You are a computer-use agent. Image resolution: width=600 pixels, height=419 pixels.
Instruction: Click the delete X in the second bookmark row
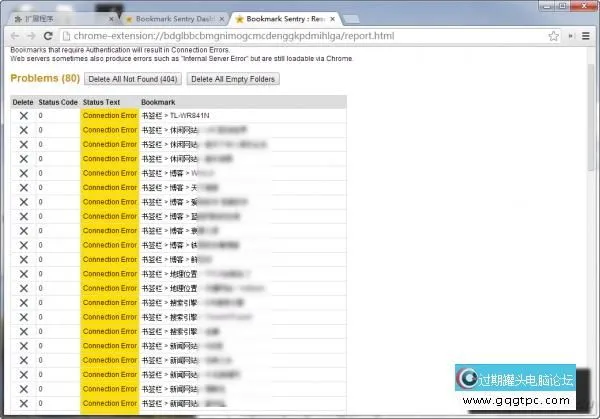[x=23, y=130]
